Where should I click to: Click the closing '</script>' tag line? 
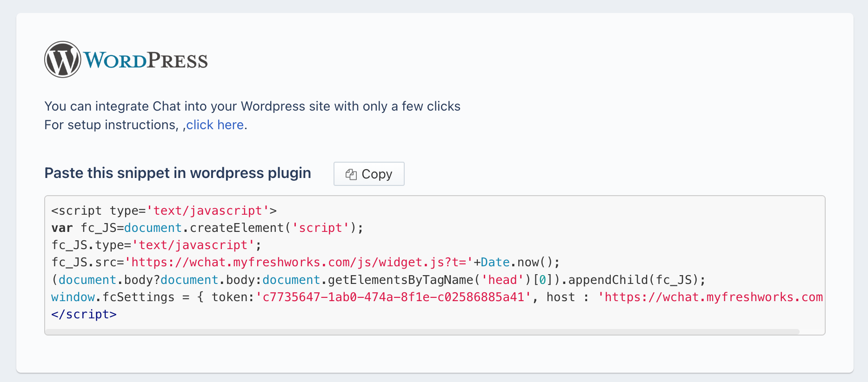[84, 314]
